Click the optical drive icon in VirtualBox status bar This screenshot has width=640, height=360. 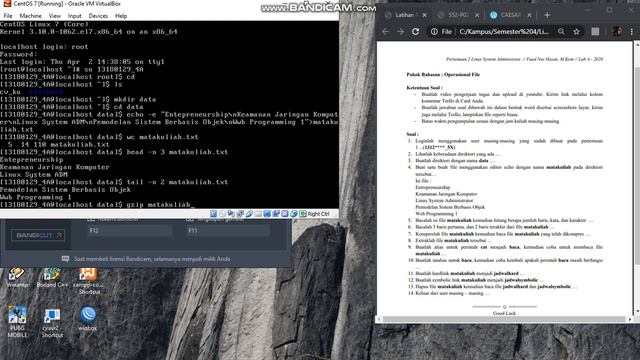tap(222, 214)
